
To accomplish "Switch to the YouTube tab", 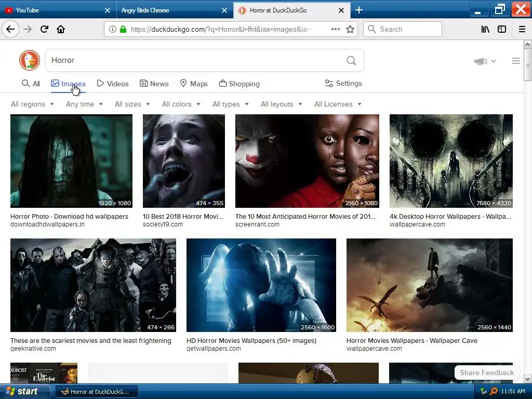I will 58,10.
